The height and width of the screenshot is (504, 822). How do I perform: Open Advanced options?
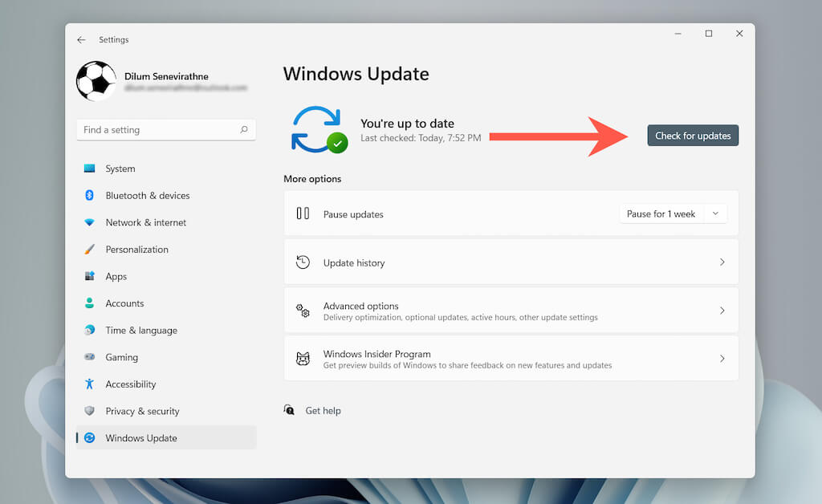pyautogui.click(x=511, y=311)
